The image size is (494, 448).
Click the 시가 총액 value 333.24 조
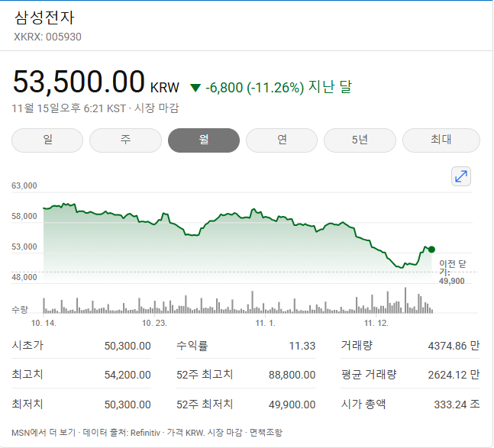tap(457, 404)
